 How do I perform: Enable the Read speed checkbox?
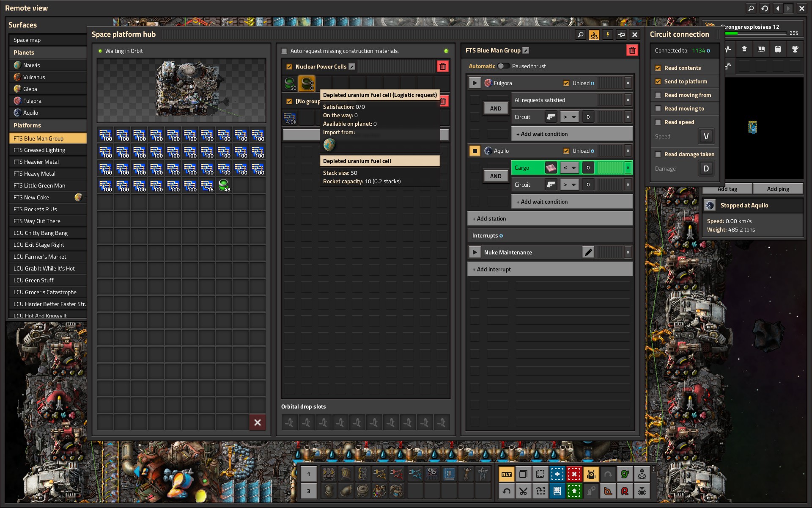pos(658,122)
